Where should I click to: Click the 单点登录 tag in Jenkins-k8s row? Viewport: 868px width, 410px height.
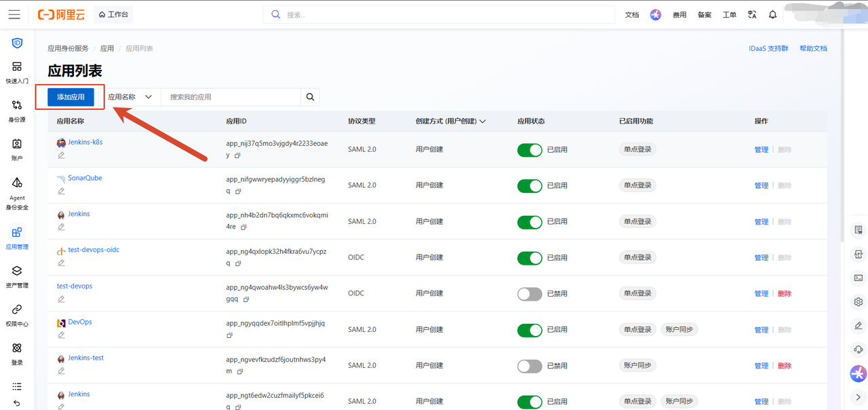[637, 149]
